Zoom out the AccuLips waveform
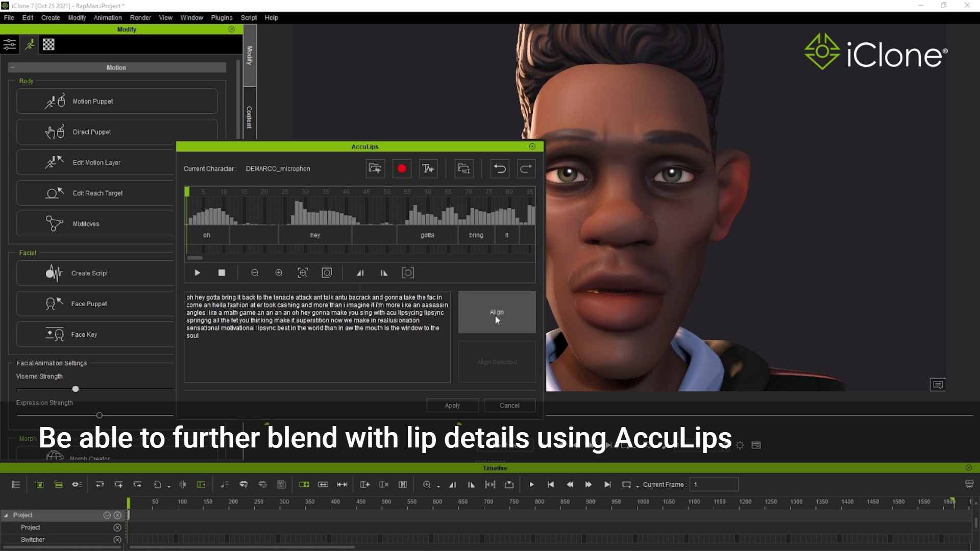This screenshot has width=980, height=551. click(255, 273)
